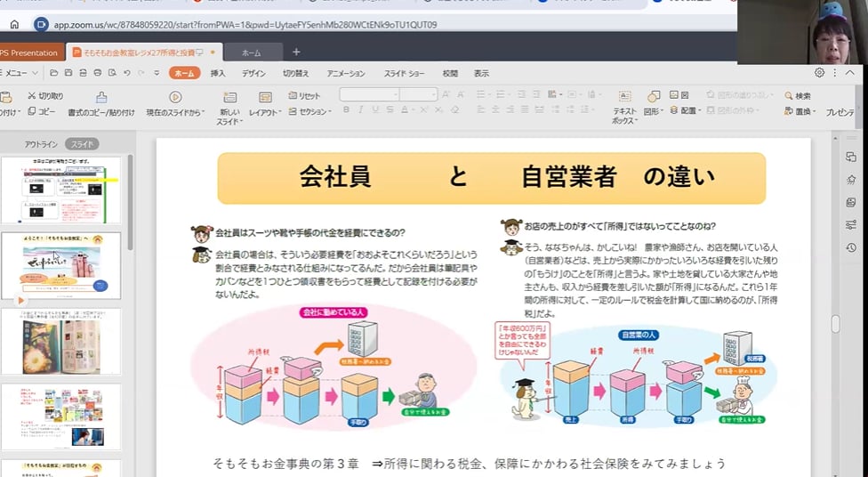868x477 pixels.
Task: Switch panel to Outline (アウトライン) view
Action: point(41,144)
